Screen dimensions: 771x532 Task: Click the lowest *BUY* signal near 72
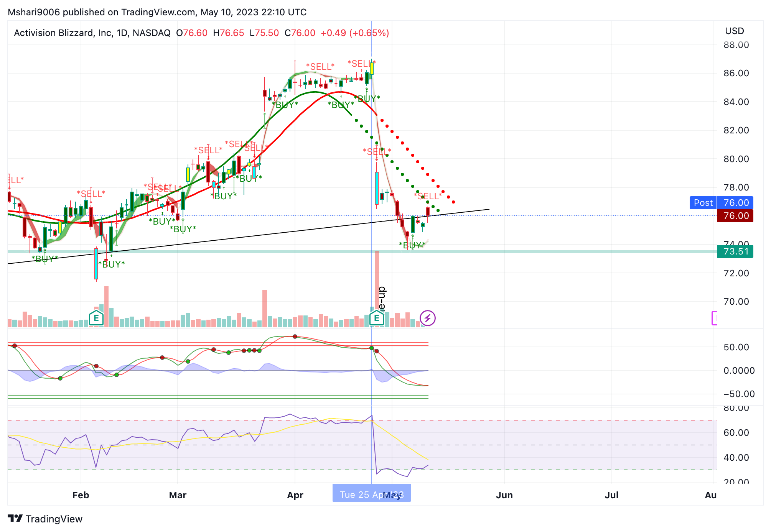[112, 264]
